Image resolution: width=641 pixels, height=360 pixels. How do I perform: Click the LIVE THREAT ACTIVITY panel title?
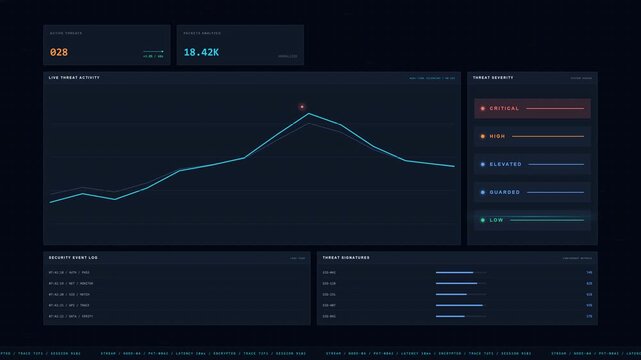point(74,78)
